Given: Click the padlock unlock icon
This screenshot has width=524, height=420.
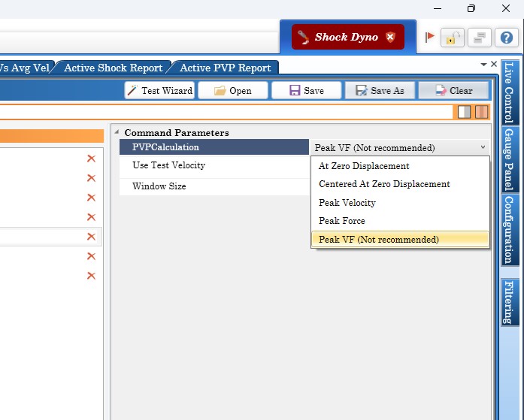Looking at the screenshot, I should [453, 38].
